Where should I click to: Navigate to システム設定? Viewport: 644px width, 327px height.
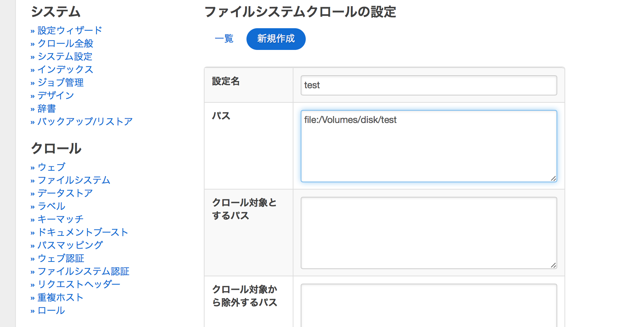[64, 56]
